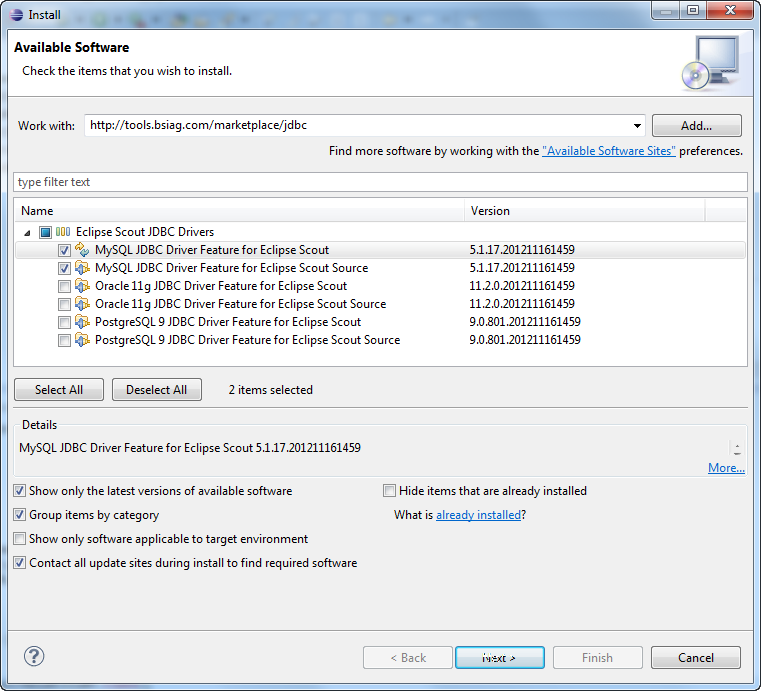The image size is (761, 691).
Task: Select version 11.2.0.201211161459 of Oracle 11g Source row
Action: tap(522, 304)
